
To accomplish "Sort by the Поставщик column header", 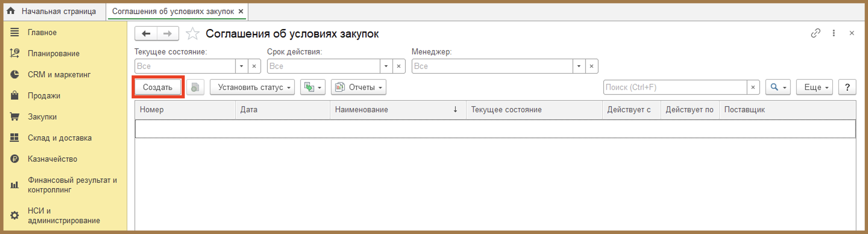I will point(788,109).
